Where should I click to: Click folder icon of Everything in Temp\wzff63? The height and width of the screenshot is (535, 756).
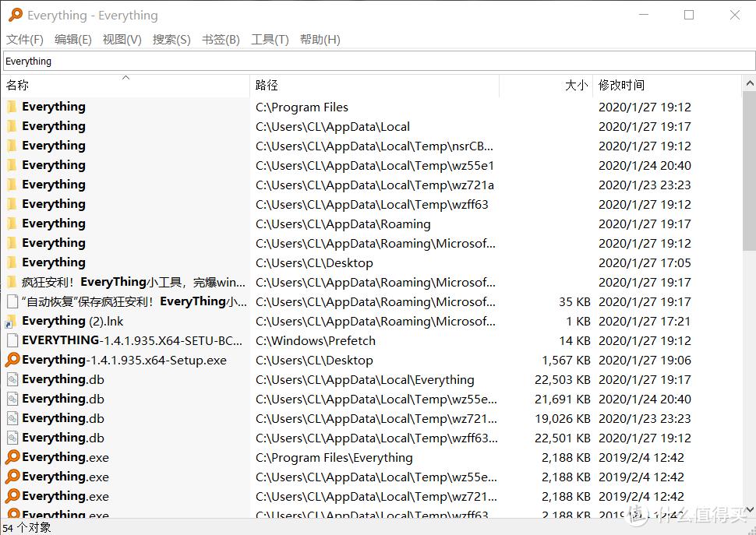[x=12, y=204]
